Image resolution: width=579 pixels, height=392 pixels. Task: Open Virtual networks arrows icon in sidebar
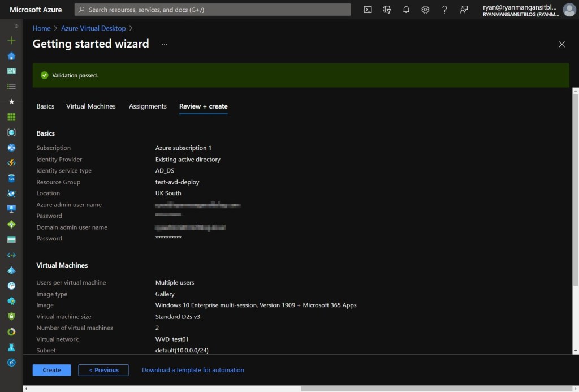pos(11,255)
